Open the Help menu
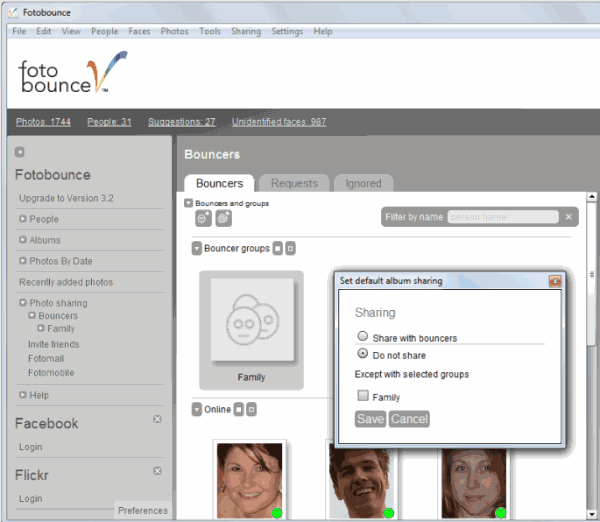 pos(323,31)
